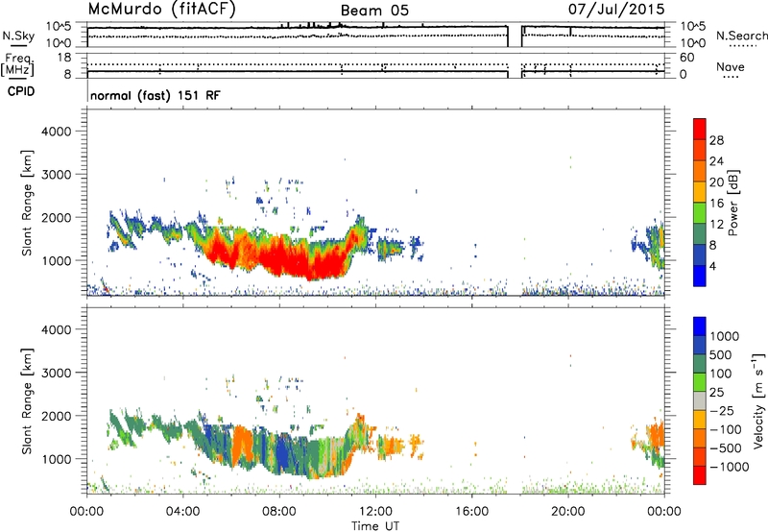The image size is (768, 532).
Task: Click the 1000 tick of the velocity panel
Action: pos(56,459)
